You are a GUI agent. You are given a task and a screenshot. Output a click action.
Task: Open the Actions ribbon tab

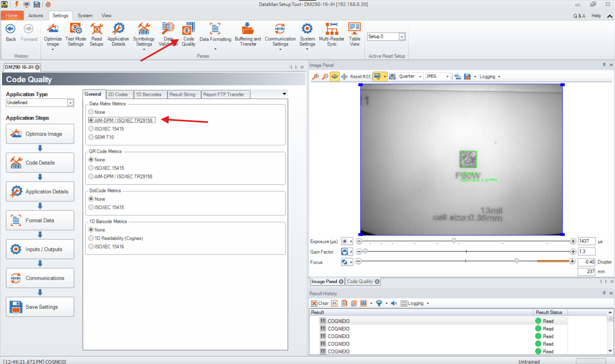point(36,15)
